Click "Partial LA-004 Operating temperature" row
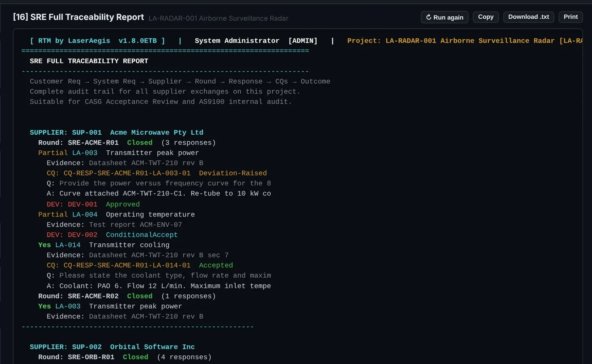The height and width of the screenshot is (364, 592). coord(116,215)
